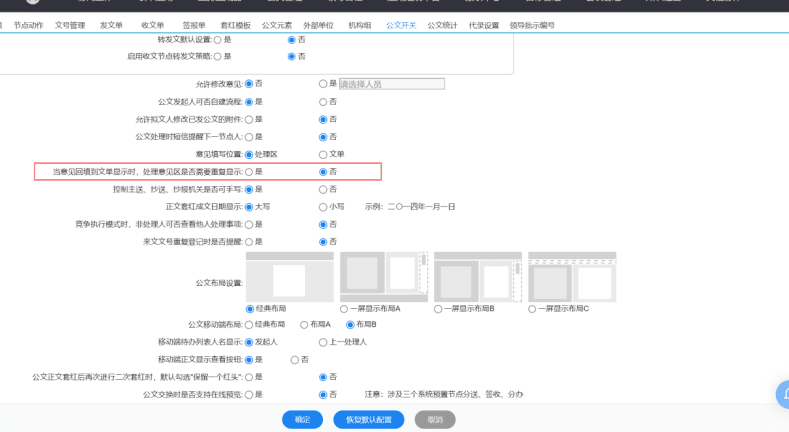Open the 文号管理 tab
Screen dimensions: 789x432
click(x=70, y=25)
